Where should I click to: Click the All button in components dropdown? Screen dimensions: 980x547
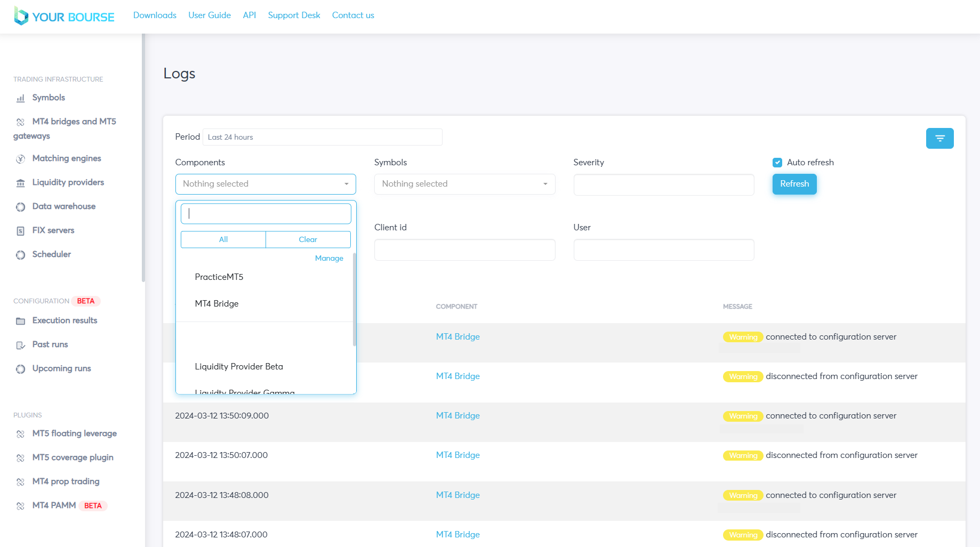point(223,239)
